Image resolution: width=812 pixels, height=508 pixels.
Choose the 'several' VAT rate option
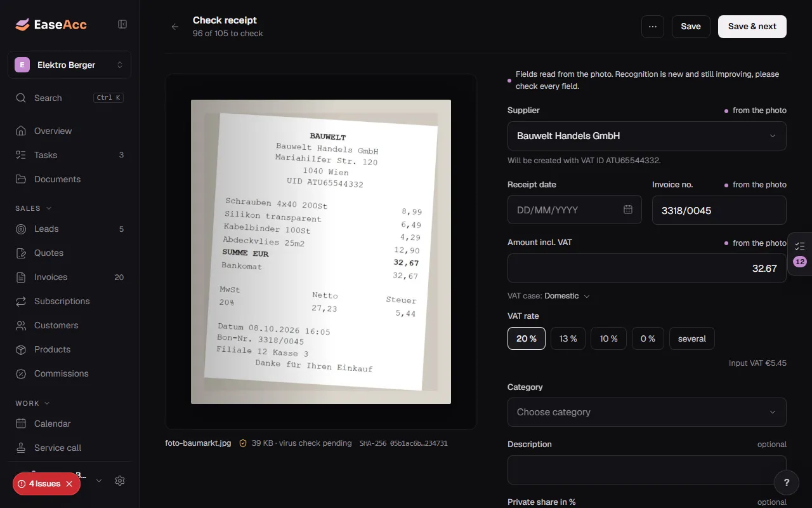click(x=692, y=338)
